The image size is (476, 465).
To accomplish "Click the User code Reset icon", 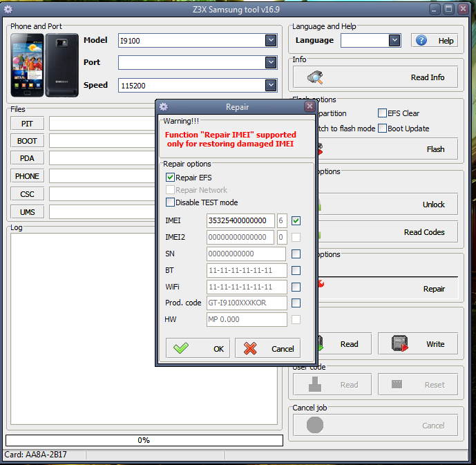I will coord(397,384).
